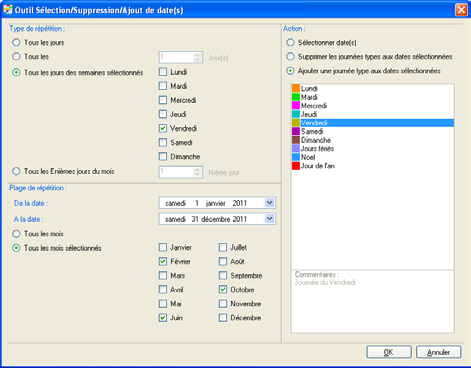The image size is (471, 368).
Task: Click the year 2011 in 'De la date'
Action: pyautogui.click(x=240, y=203)
